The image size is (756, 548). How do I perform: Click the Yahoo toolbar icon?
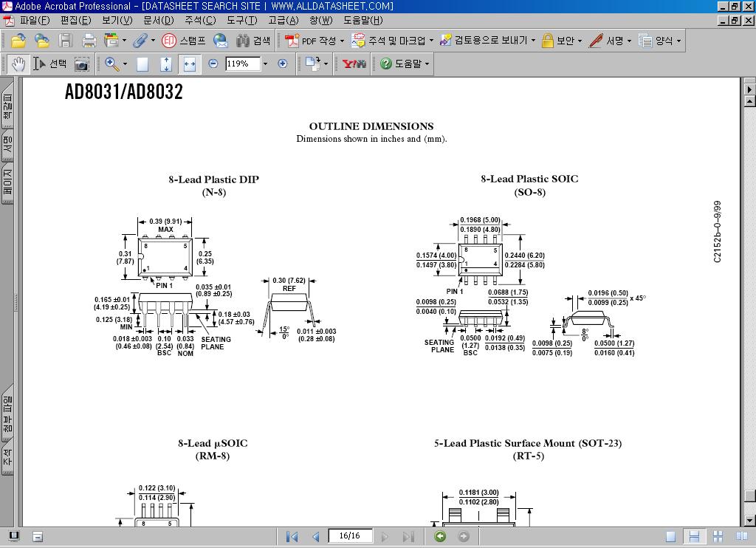click(354, 64)
